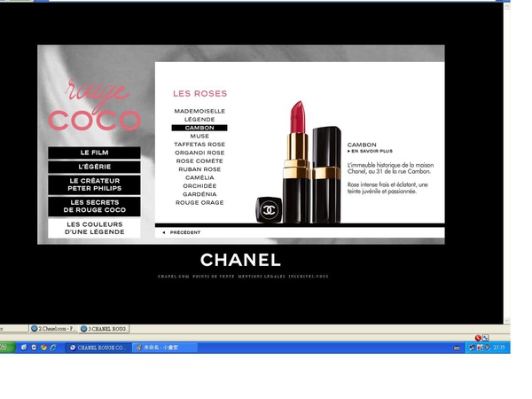The image size is (532, 399).
Task: Open CHANEL ROUGE CO taskbar window
Action: pos(98,348)
